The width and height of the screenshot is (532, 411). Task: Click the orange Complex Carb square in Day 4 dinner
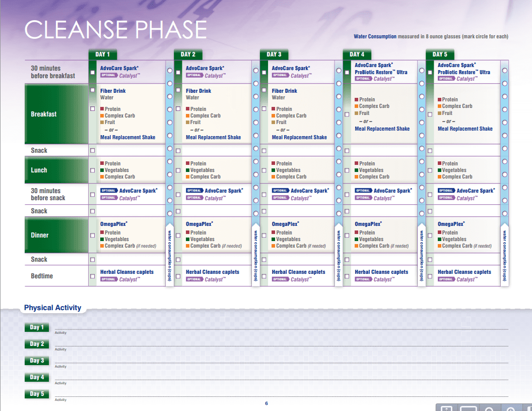(x=357, y=246)
